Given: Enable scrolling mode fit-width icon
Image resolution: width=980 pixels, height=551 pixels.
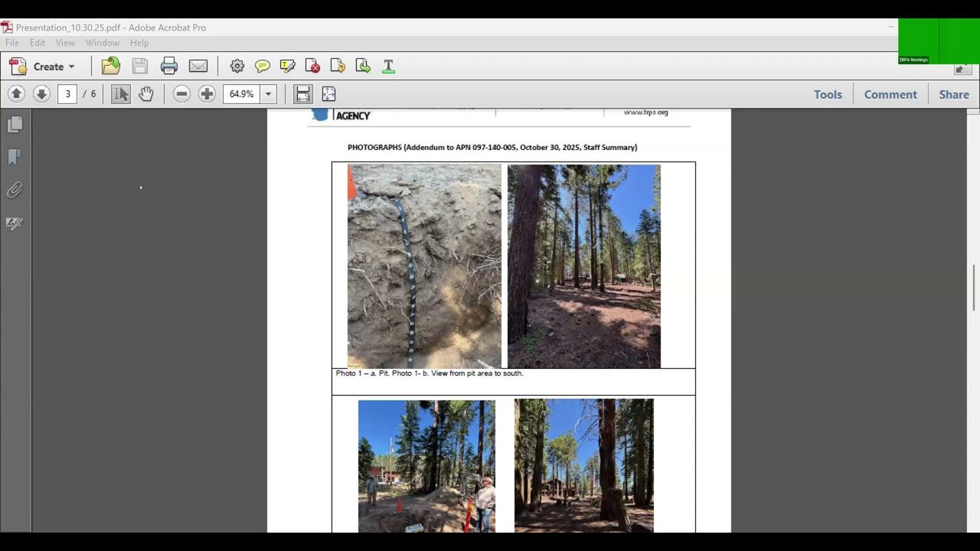Looking at the screenshot, I should coord(303,94).
